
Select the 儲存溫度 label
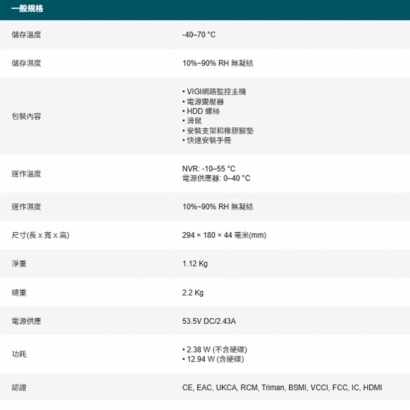(26, 35)
